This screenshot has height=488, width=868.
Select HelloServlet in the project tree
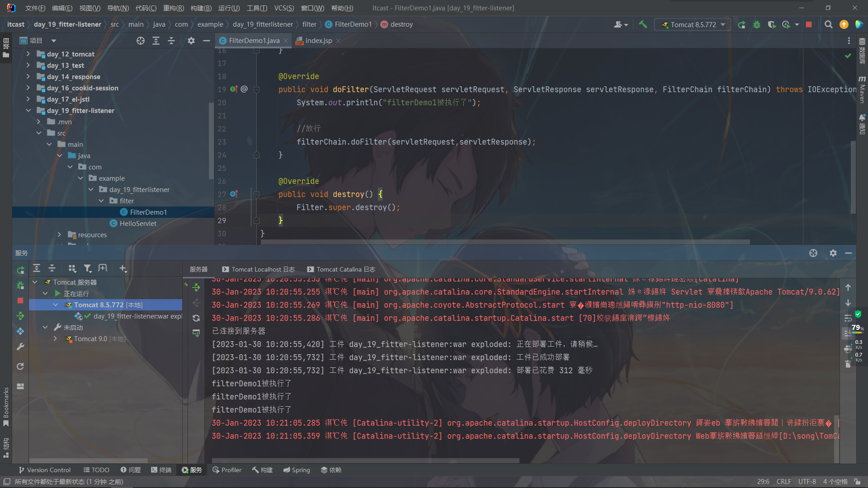[138, 223]
